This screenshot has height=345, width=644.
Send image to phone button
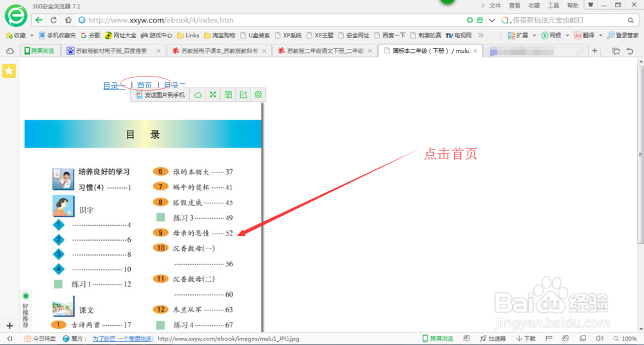click(160, 95)
